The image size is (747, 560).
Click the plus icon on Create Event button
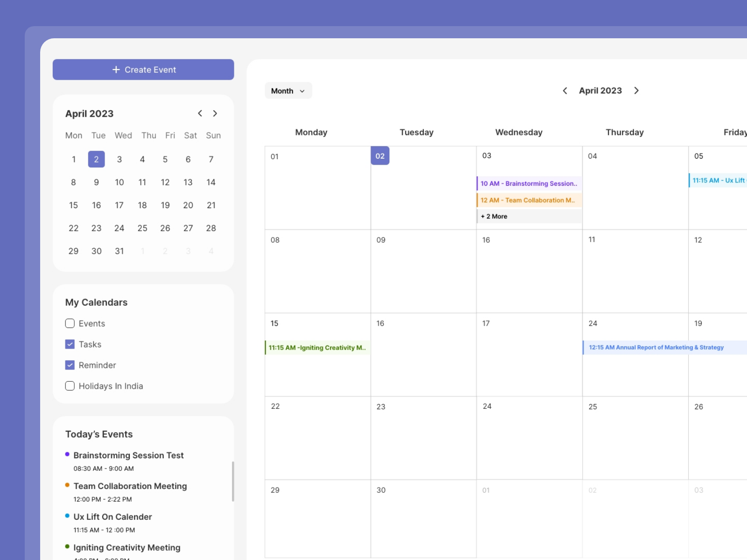[115, 70]
